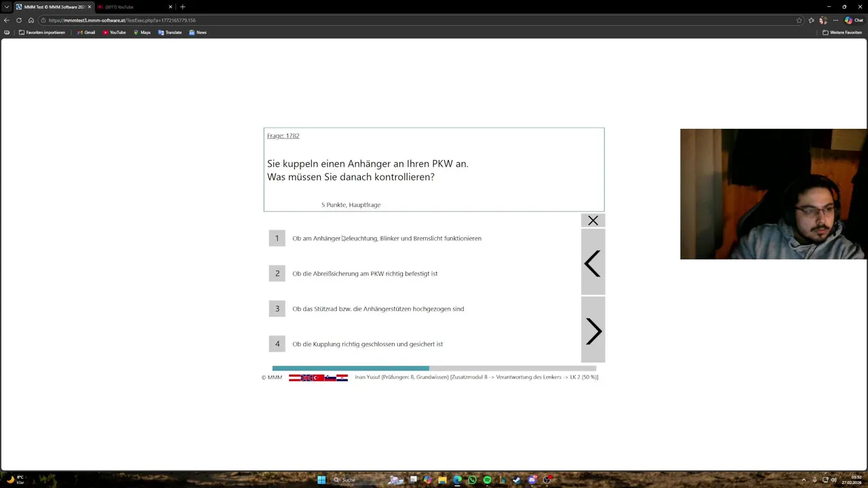Open the Gmail bookmark

click(85, 33)
